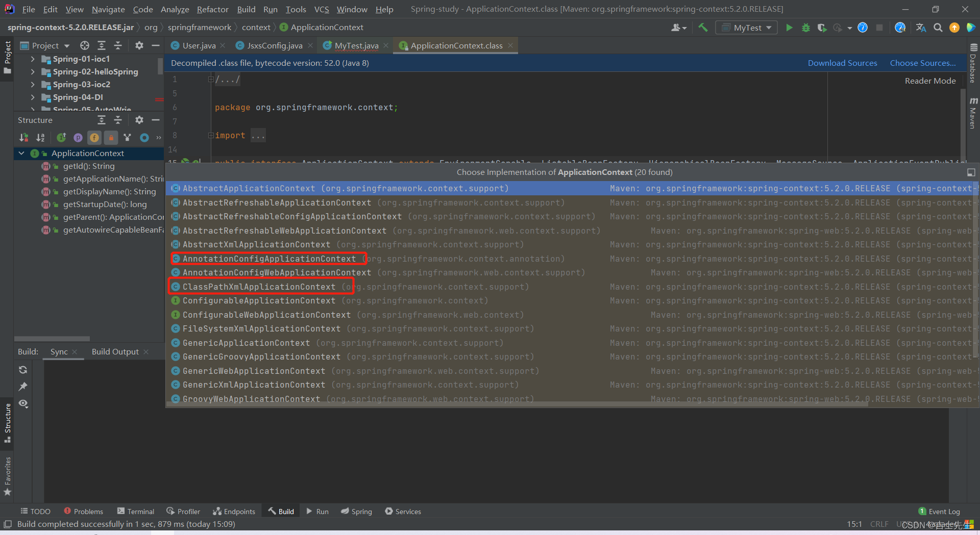
Task: Open the Build panel eye view options
Action: coord(23,403)
